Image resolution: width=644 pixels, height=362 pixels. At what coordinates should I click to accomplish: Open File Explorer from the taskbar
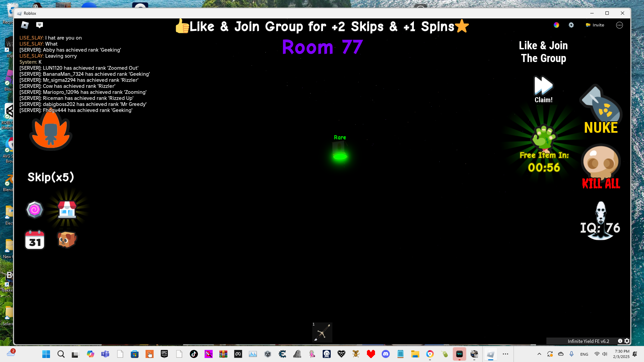415,354
